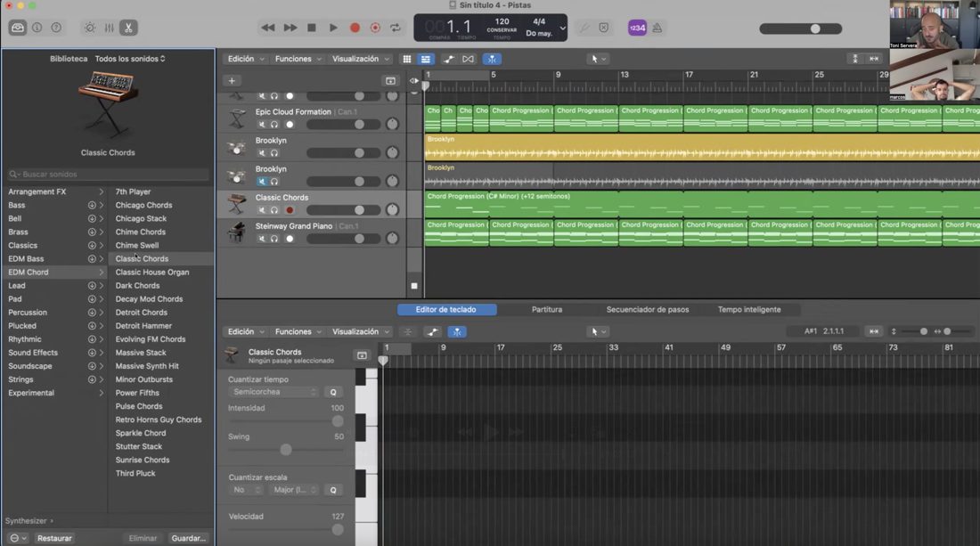Mute the Epic Cloud Formation track
The width and height of the screenshot is (980, 546).
point(262,125)
